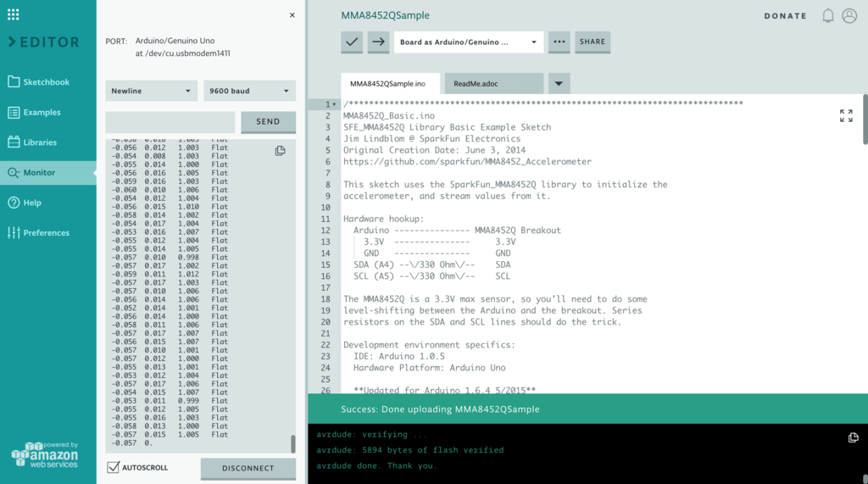Open the Help section
The width and height of the screenshot is (868, 484).
(25, 203)
